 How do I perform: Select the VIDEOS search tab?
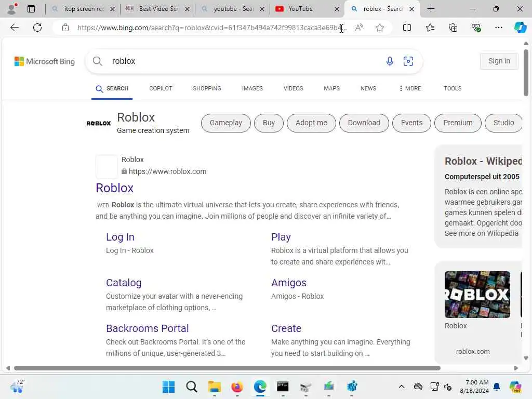[x=294, y=88]
